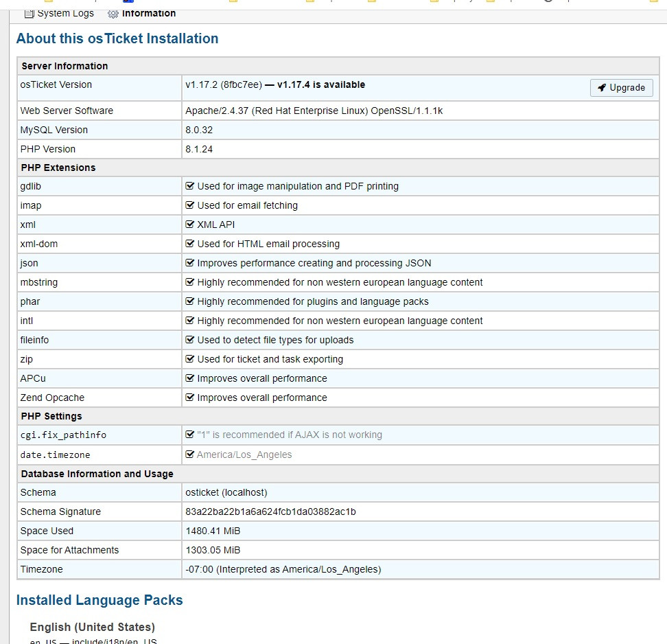Click the Upgrade button
The width and height of the screenshot is (667, 644).
point(621,88)
